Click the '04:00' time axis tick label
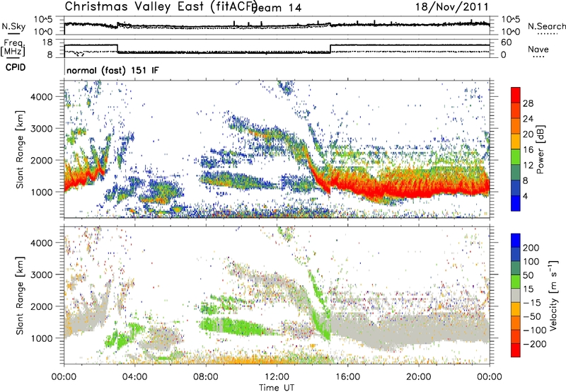This screenshot has width=566, height=392. [x=135, y=376]
